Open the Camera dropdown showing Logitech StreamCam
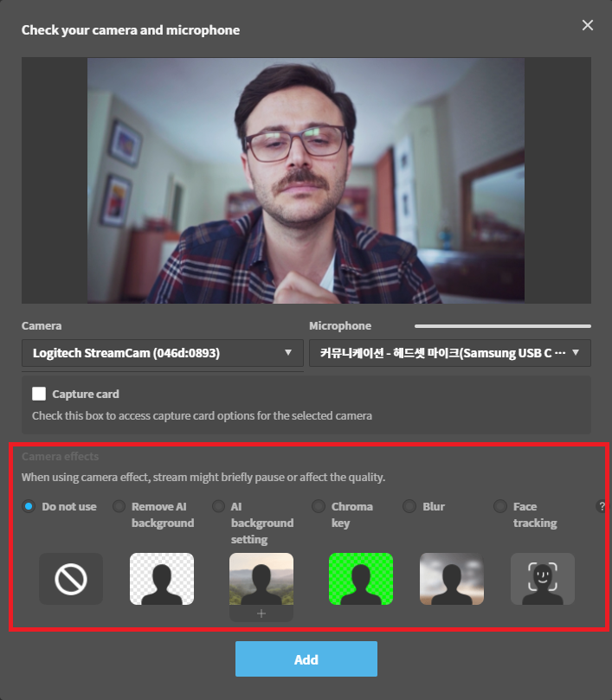This screenshot has height=700, width=612. pyautogui.click(x=163, y=353)
